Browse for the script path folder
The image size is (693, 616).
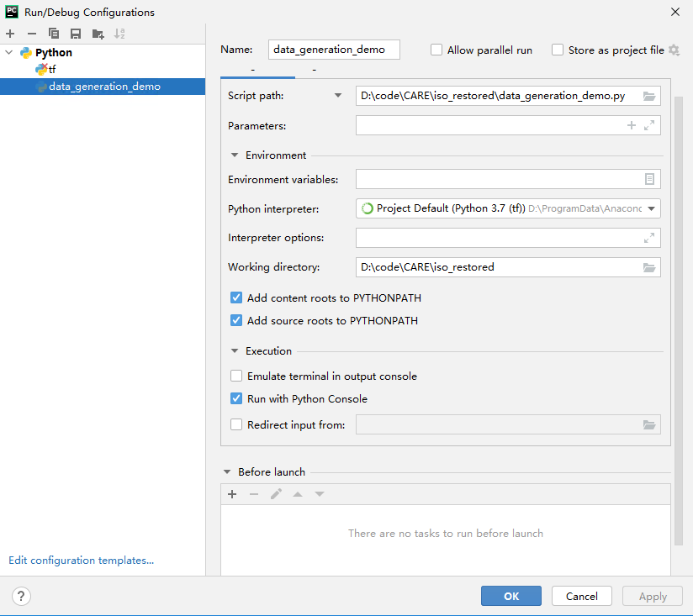click(648, 96)
